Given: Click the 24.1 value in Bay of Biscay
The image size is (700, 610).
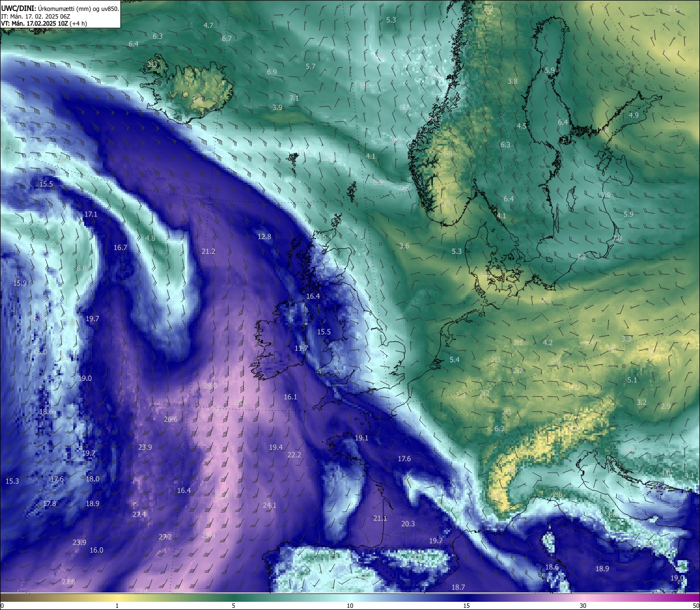Looking at the screenshot, I should [x=270, y=506].
